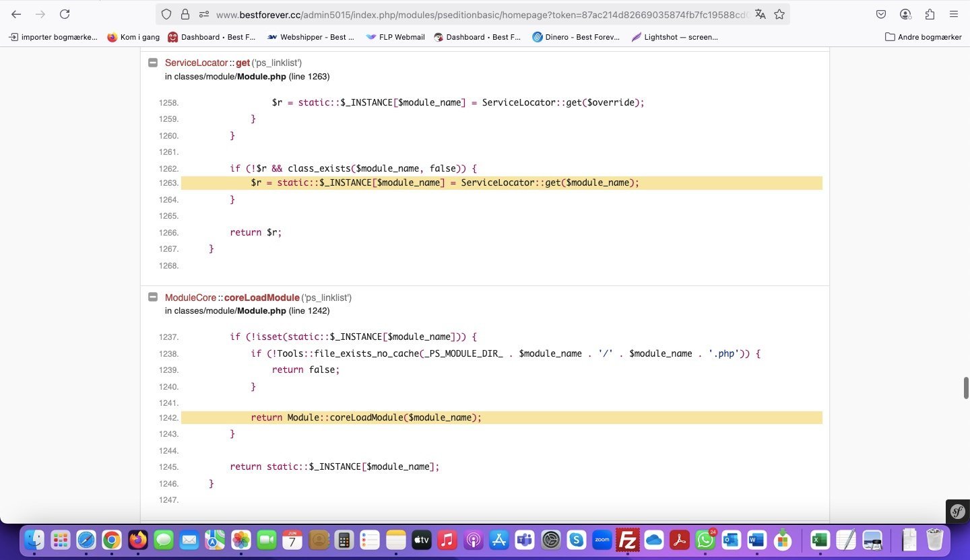Open the Firefox extensions puzzle icon
This screenshot has width=970, height=560.
[x=930, y=14]
